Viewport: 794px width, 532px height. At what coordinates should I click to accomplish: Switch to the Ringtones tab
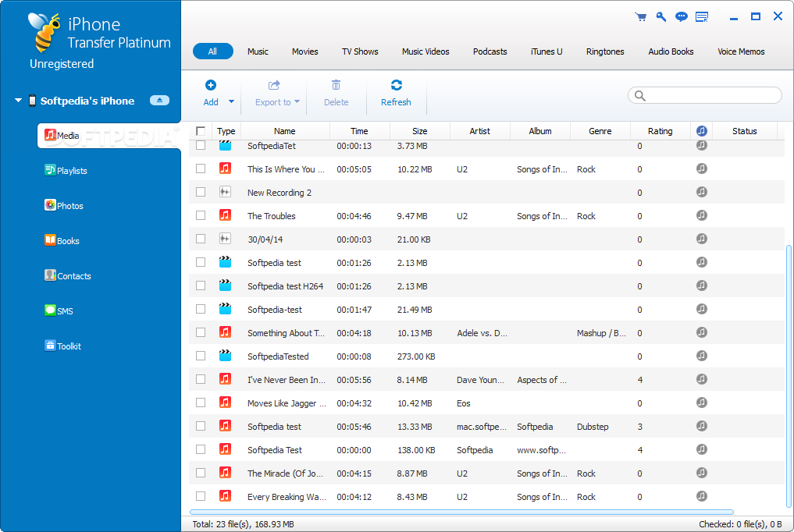pos(605,51)
